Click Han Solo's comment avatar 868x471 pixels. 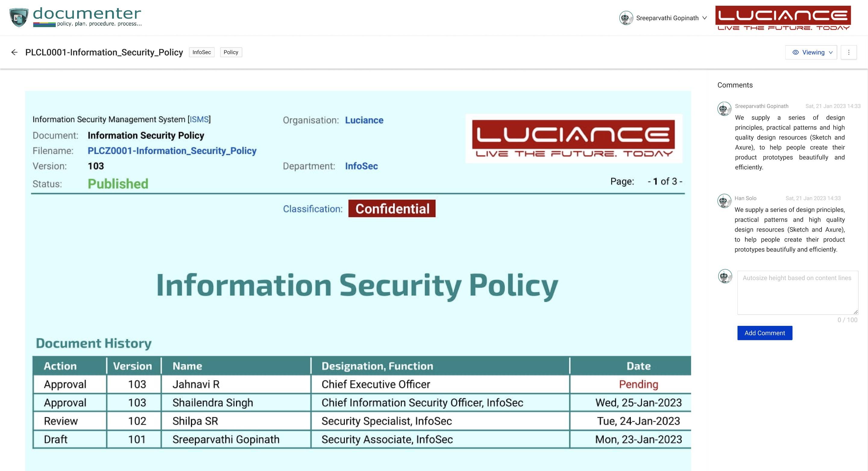tap(724, 201)
